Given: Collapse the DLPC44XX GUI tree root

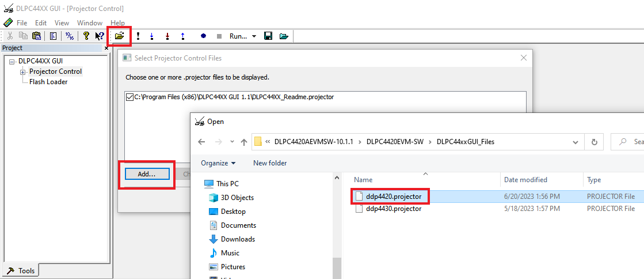Looking at the screenshot, I should tap(12, 62).
